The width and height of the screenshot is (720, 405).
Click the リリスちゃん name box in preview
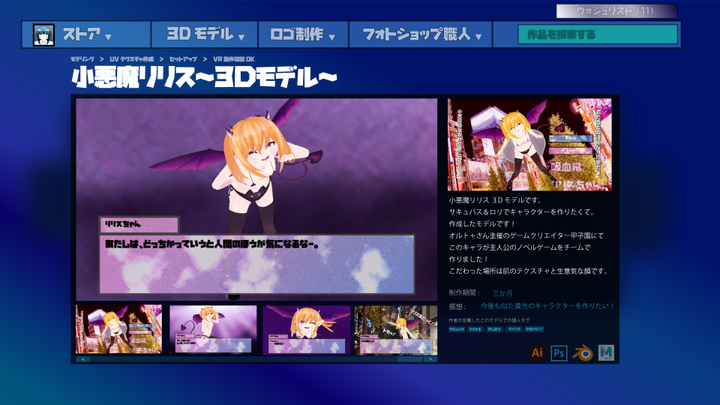139,225
